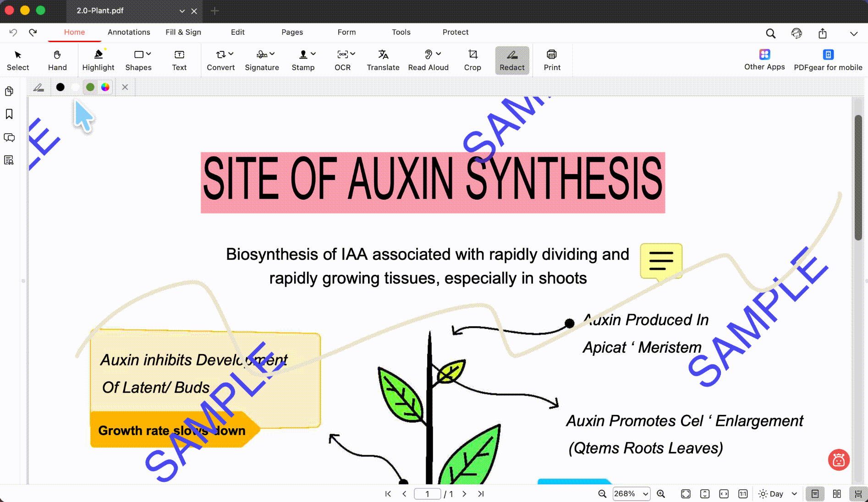
Task: Jump to the last page
Action: click(481, 494)
